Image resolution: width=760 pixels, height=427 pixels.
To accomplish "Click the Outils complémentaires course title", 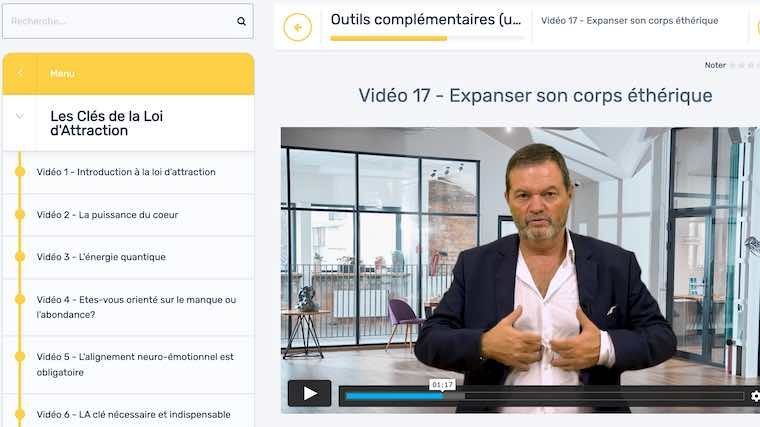I will pyautogui.click(x=426, y=20).
